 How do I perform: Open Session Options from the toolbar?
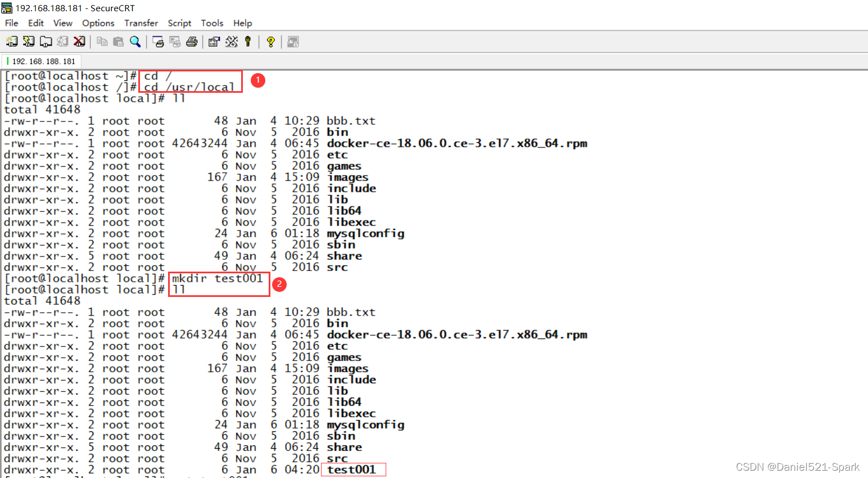tap(214, 42)
